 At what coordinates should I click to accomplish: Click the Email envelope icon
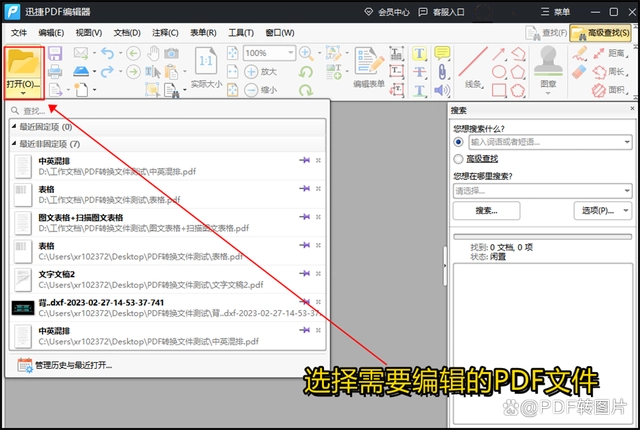click(81, 53)
